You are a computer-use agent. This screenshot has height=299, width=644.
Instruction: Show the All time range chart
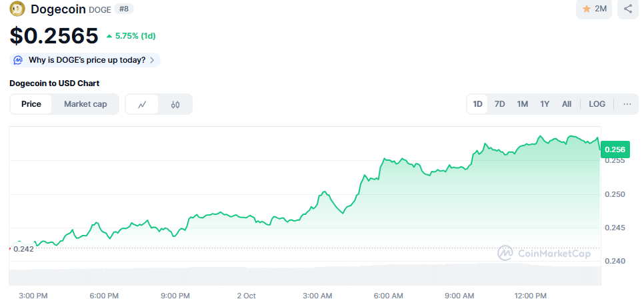[x=567, y=104]
